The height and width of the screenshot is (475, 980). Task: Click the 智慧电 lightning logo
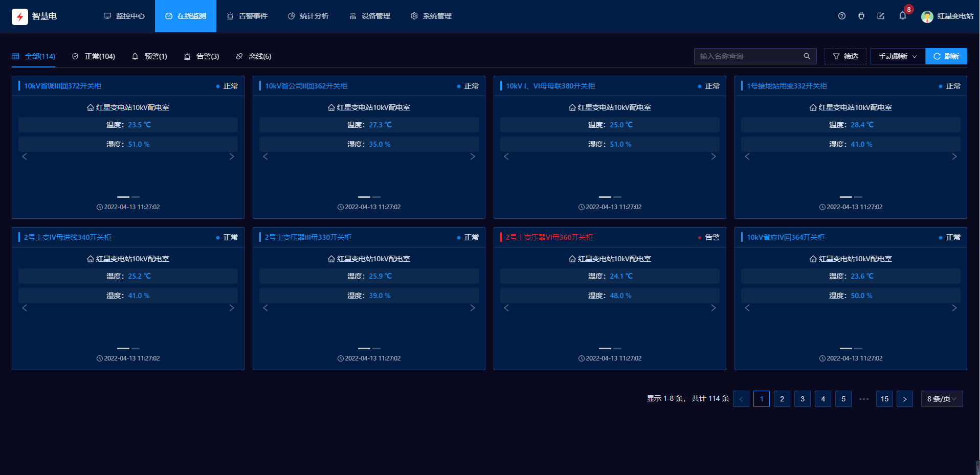20,16
